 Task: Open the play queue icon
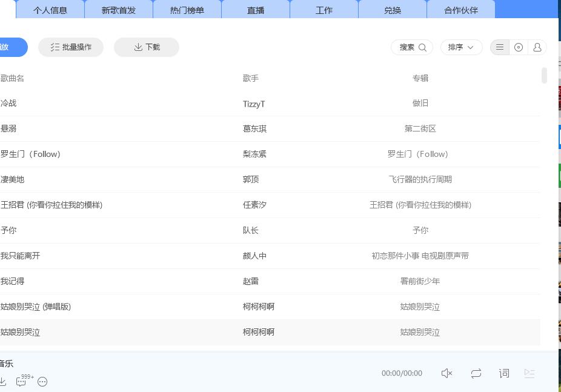[x=529, y=373]
